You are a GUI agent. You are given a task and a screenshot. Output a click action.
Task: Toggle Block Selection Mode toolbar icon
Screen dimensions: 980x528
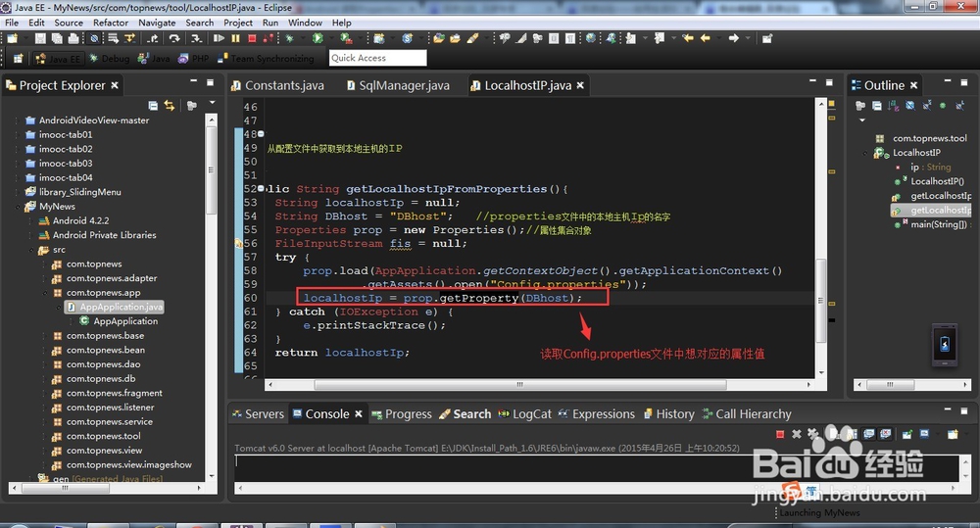(x=554, y=39)
